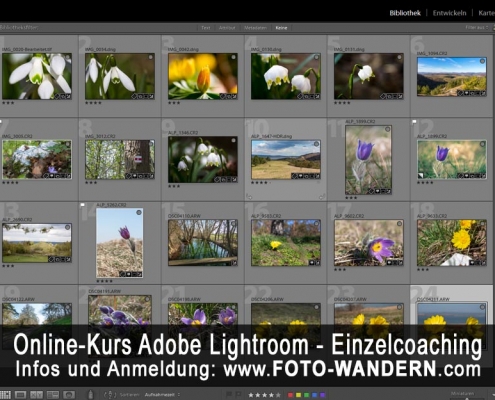
Task: Click the crop badge on IMG_0131.dng
Action: [x=395, y=96]
